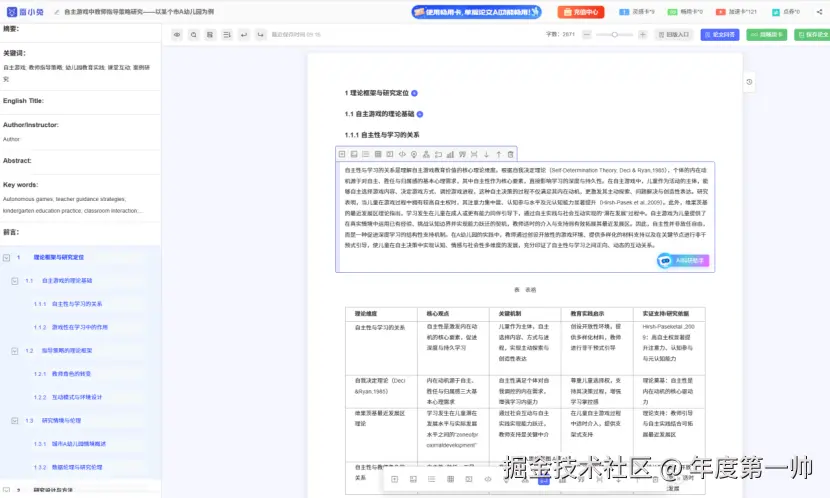Screen dimensions: 830x498
Task: Select outline item 1.2.1 in the sidebar
Action: (62, 374)
